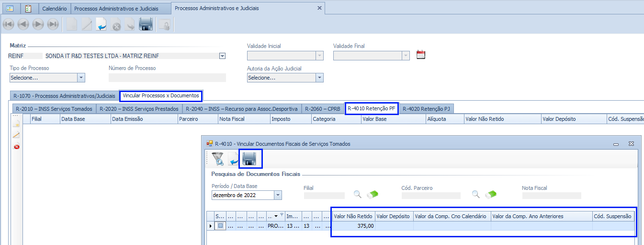
Task: Click the Cód. Parceiro field
Action: pos(431,195)
